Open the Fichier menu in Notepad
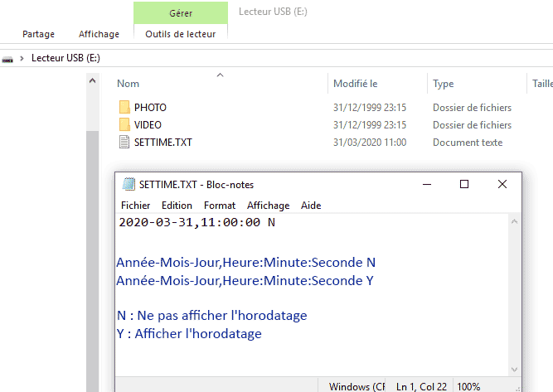This screenshot has width=553, height=392. pyautogui.click(x=136, y=206)
